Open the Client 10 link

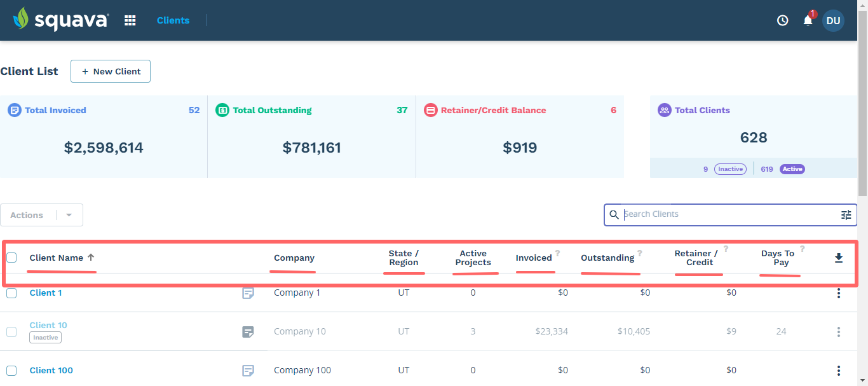[x=48, y=325]
